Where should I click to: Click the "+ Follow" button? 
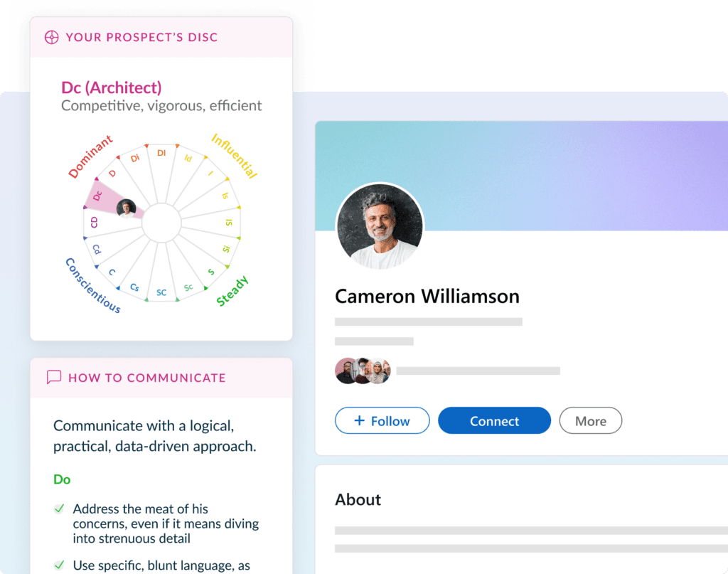pos(382,420)
